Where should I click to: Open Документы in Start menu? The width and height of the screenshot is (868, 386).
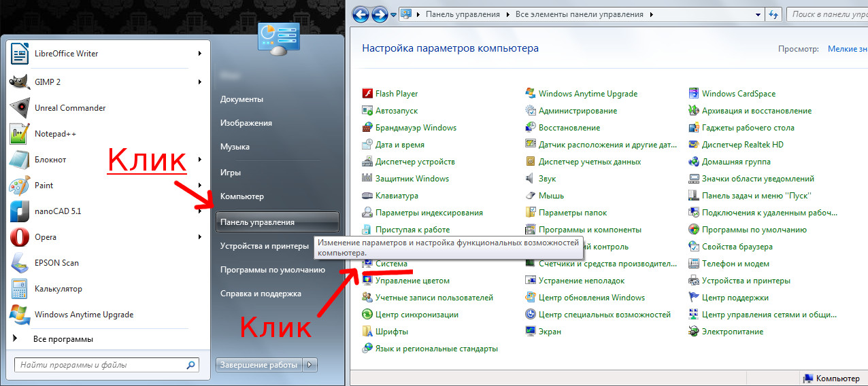[241, 99]
